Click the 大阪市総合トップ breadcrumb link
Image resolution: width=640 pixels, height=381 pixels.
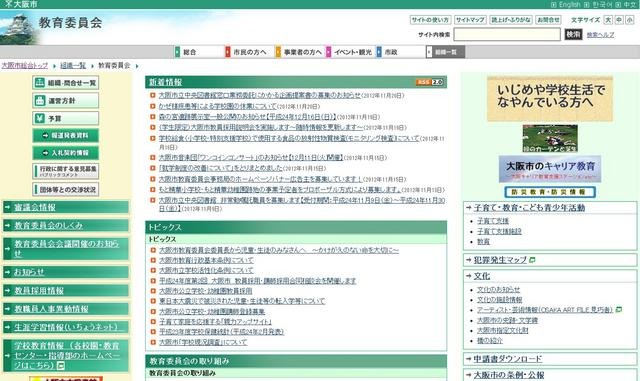point(25,65)
